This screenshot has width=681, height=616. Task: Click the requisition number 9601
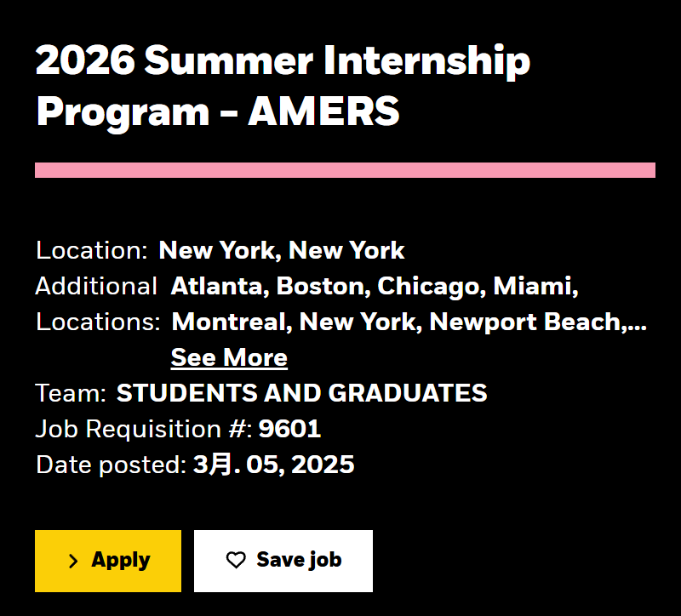click(x=289, y=429)
